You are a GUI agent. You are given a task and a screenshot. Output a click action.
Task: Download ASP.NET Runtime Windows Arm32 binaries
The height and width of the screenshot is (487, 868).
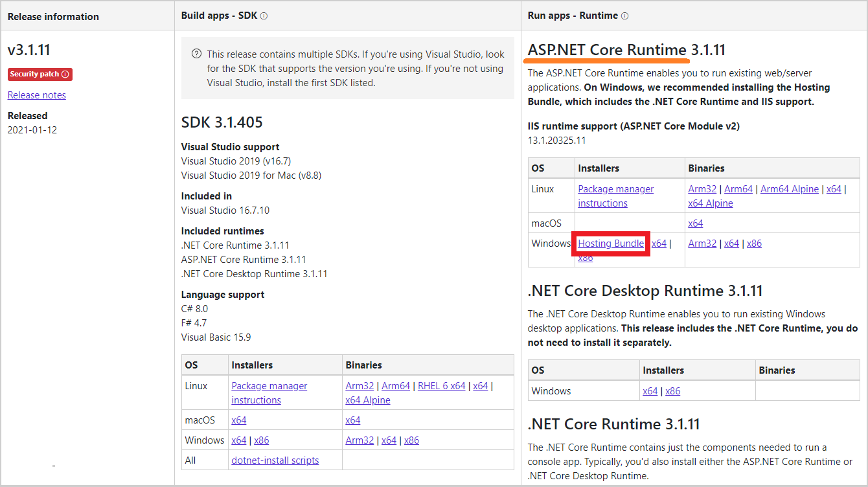[x=702, y=243]
